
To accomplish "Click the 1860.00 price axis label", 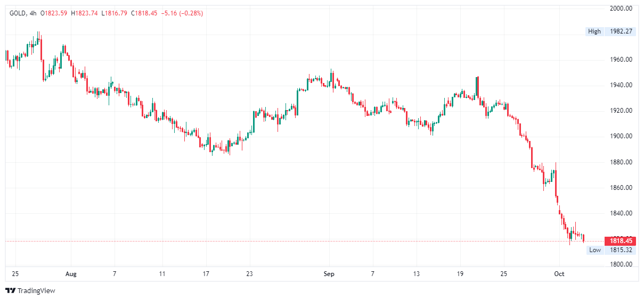I will pyautogui.click(x=621, y=188).
